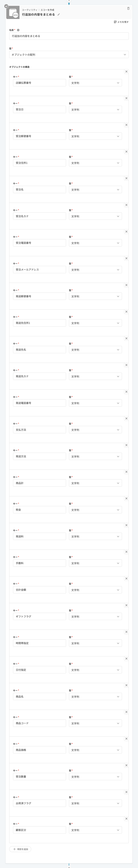Viewport: 138px width, 868px height.
Task: Click the key field containing 受注電話番号
Action: click(x=40, y=243)
